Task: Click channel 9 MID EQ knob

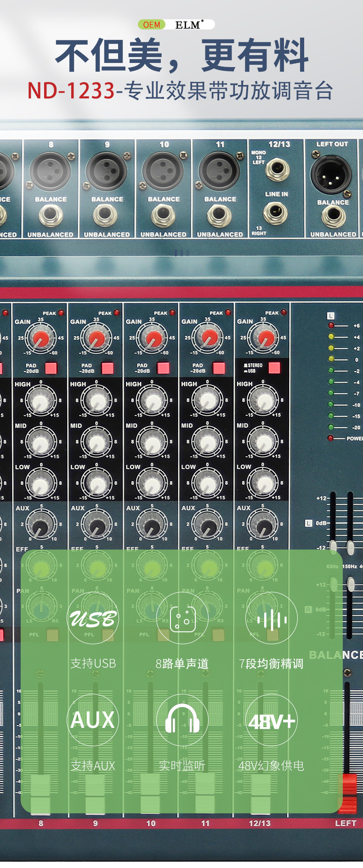Action: click(x=96, y=443)
